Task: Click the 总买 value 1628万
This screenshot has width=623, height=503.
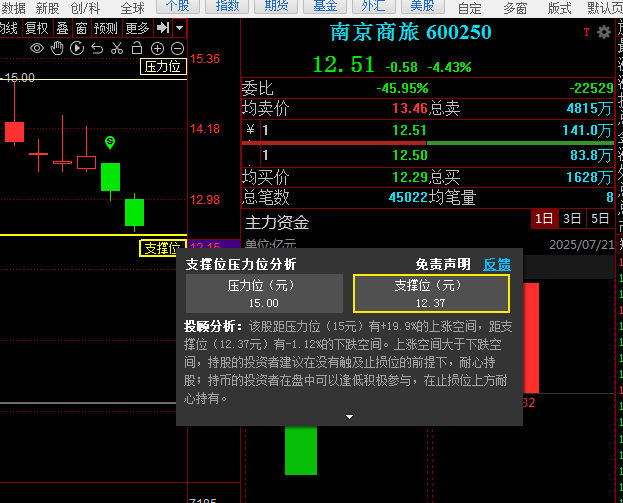Action: point(590,177)
